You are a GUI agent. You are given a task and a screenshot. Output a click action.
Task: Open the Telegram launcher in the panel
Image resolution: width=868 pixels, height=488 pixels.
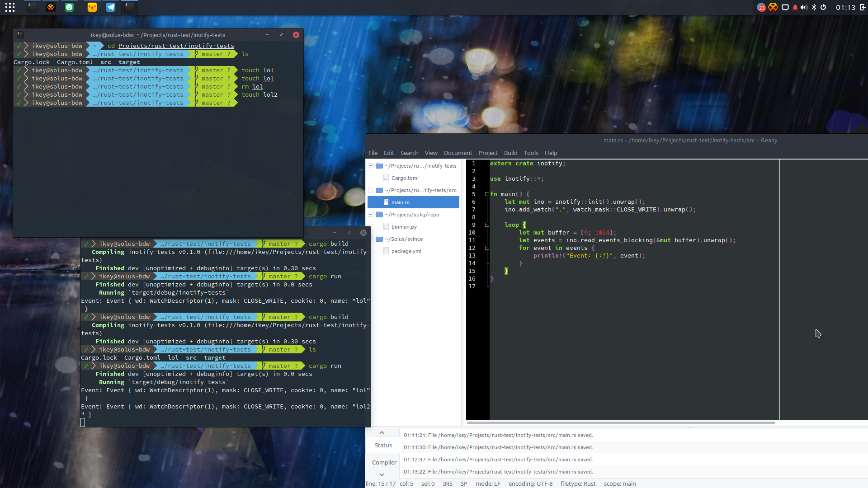click(111, 7)
